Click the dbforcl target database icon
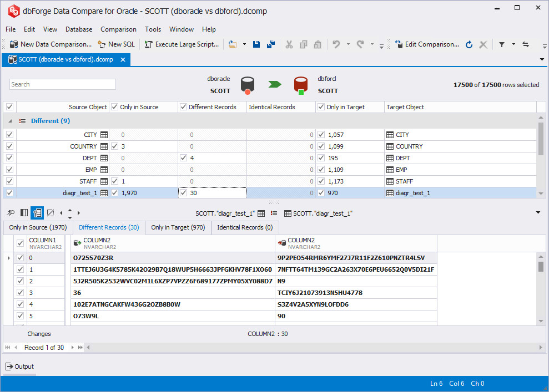The width and height of the screenshot is (549, 392). pyautogui.click(x=301, y=86)
